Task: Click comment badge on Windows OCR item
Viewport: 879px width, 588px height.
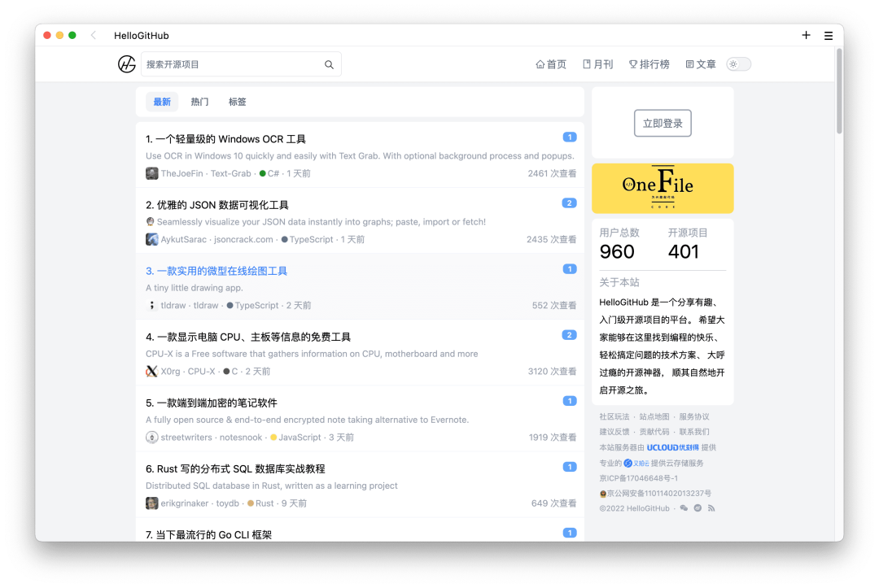Action: tap(570, 137)
